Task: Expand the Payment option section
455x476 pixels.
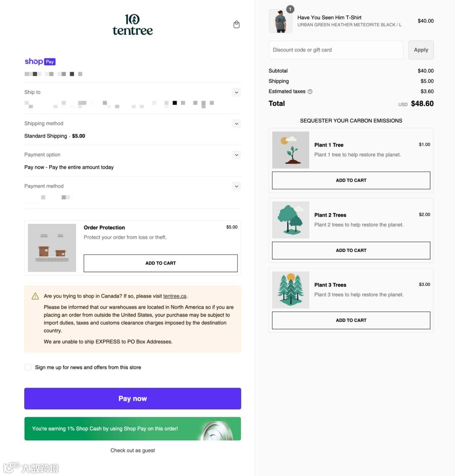Action: [237, 155]
